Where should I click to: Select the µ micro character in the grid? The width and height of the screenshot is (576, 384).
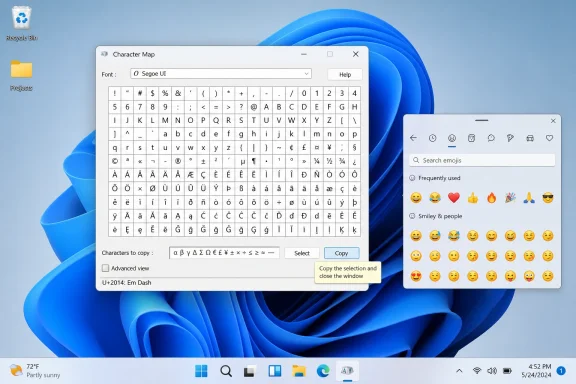pos(242,161)
